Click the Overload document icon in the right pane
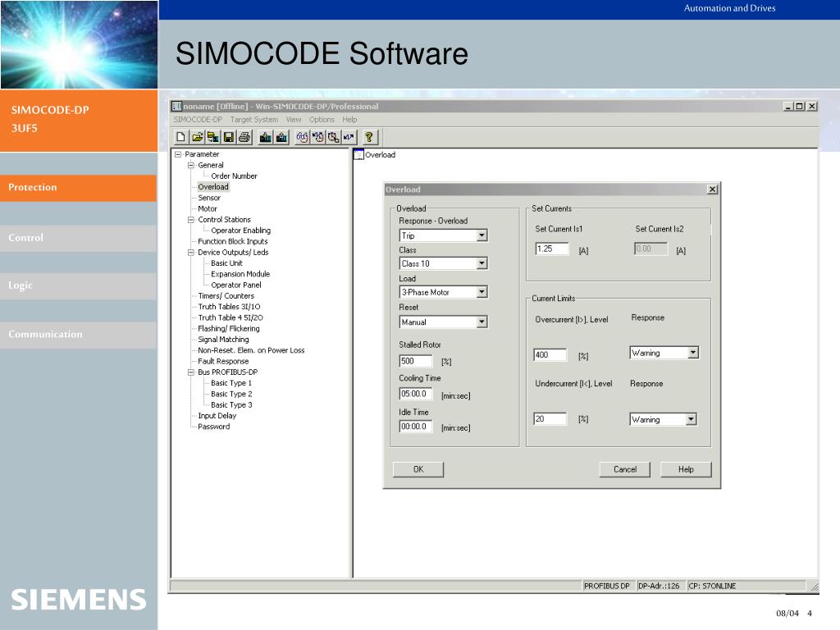The height and width of the screenshot is (630, 840). [x=359, y=154]
